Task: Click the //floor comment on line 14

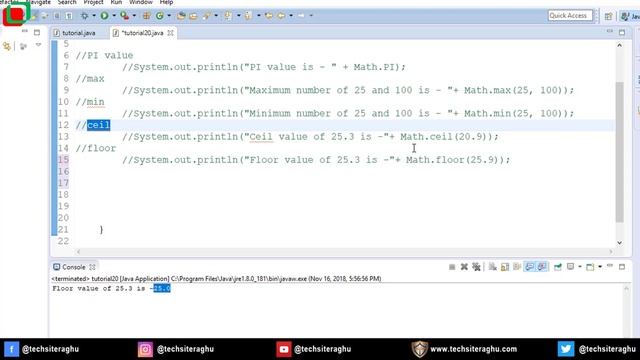Action: pyautogui.click(x=96, y=148)
